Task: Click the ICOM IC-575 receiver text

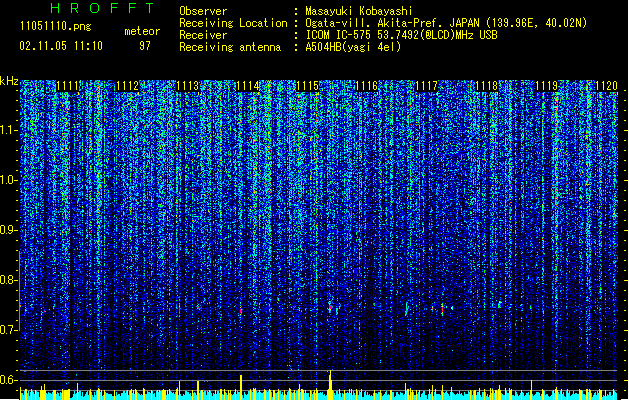Action: [401, 35]
